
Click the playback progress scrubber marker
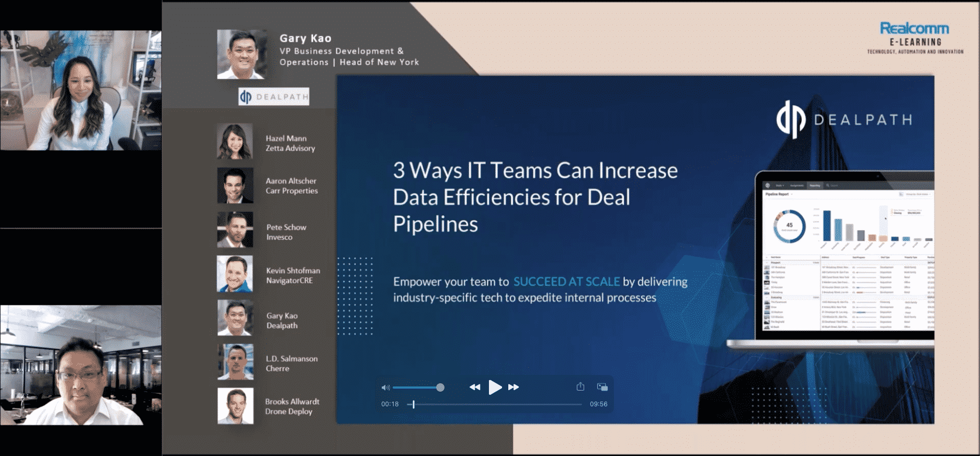(x=414, y=404)
